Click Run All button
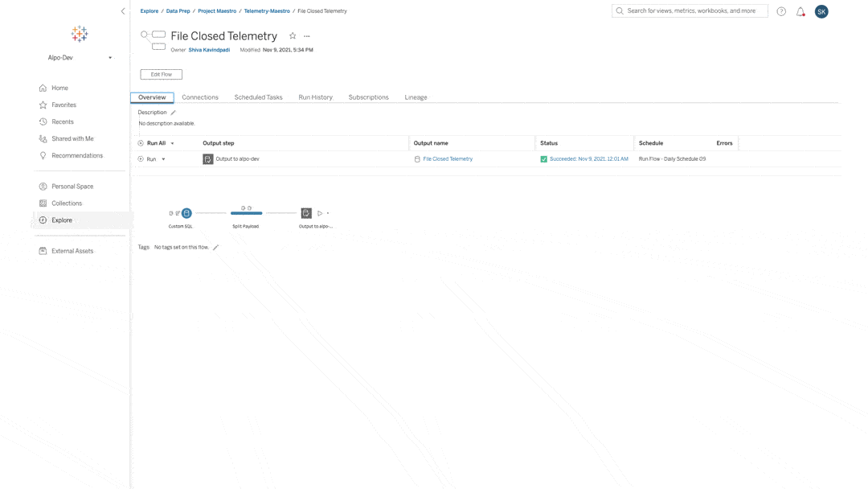The image size is (868, 489). point(152,143)
